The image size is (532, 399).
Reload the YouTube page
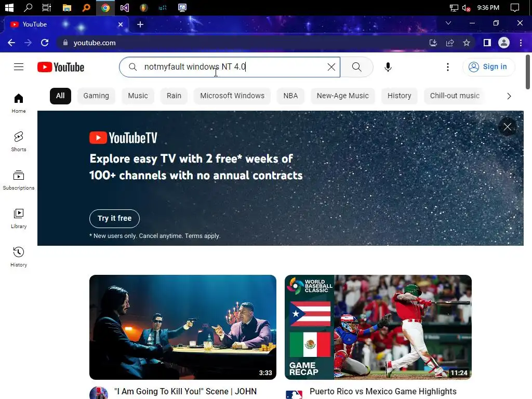coord(45,43)
